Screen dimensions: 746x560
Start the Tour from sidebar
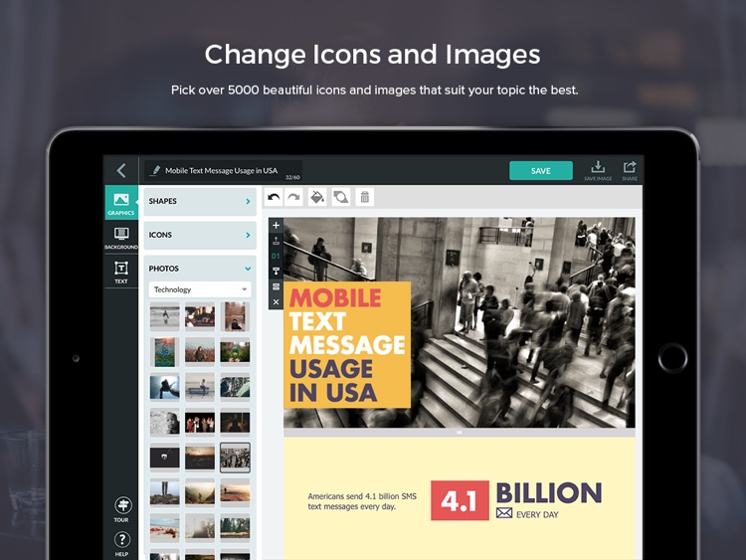(x=122, y=509)
